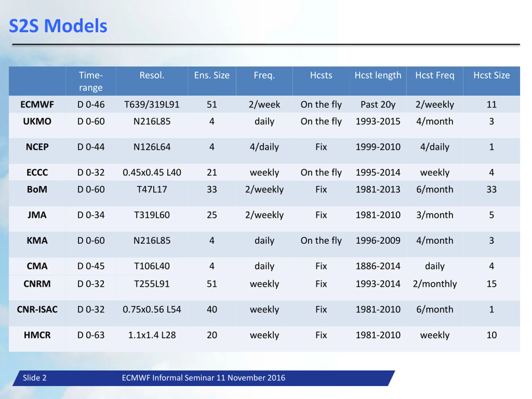Click the CNR-ISAC row label
The height and width of the screenshot is (399, 532).
pyautogui.click(x=37, y=309)
